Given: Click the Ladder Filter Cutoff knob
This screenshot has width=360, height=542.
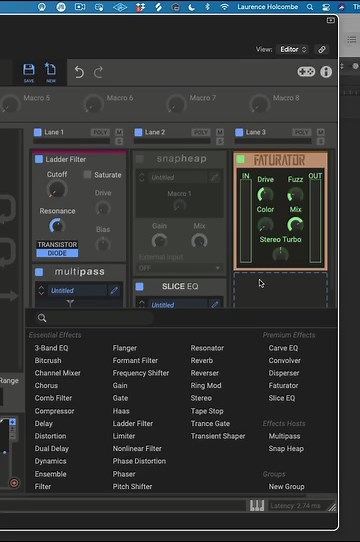Looking at the screenshot, I should tap(56, 189).
